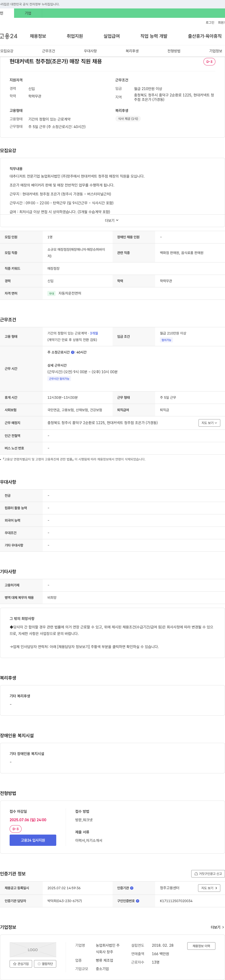Select the job title 현대커넥트 청주점(조은가) 매장 직원 채용
The image size is (225, 980).
click(x=56, y=61)
